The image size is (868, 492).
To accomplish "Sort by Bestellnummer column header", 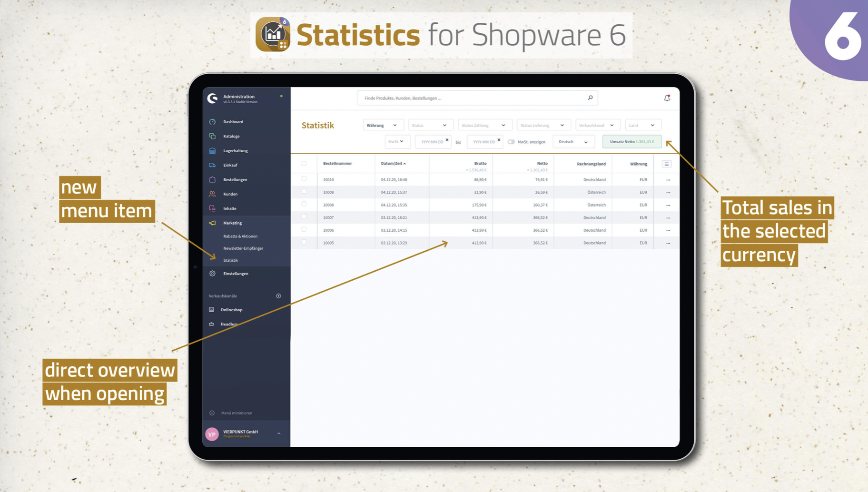I will point(337,163).
